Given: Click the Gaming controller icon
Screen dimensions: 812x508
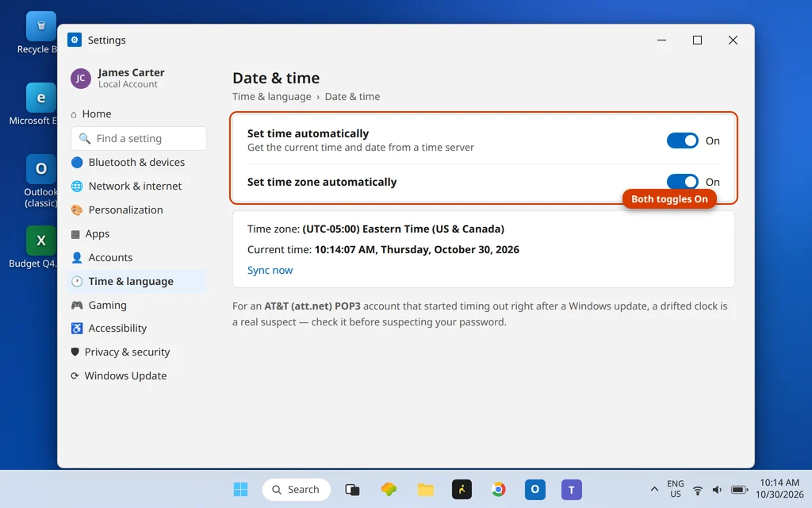Looking at the screenshot, I should click(x=77, y=306).
